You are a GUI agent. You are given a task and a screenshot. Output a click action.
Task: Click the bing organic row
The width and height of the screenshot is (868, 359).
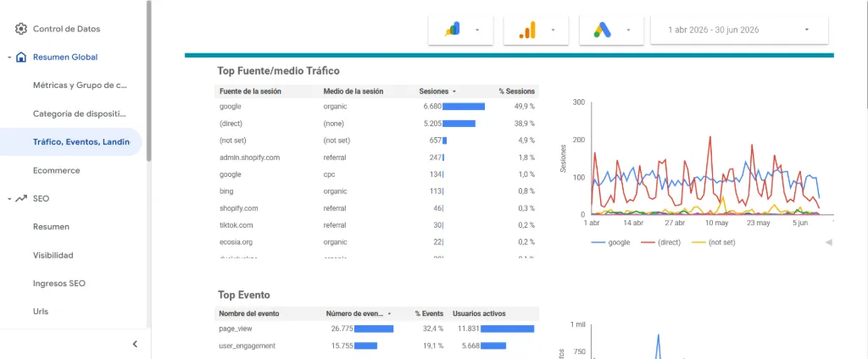(x=376, y=191)
